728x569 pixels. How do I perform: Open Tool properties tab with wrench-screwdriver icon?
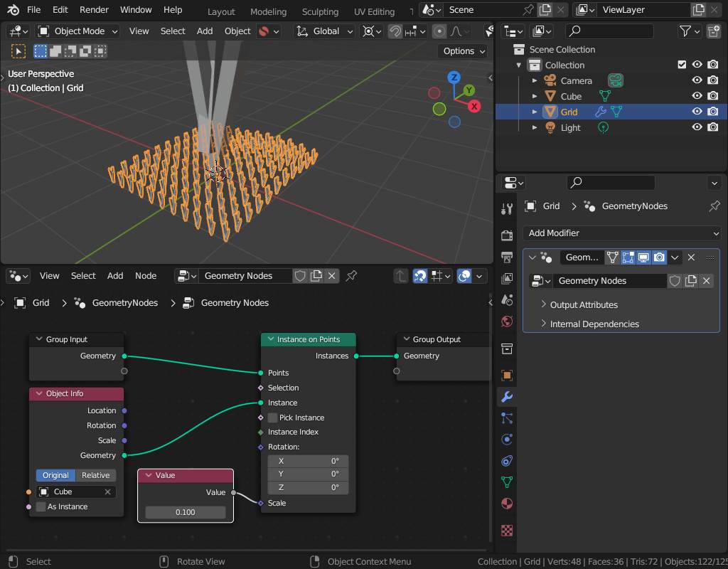click(x=506, y=209)
